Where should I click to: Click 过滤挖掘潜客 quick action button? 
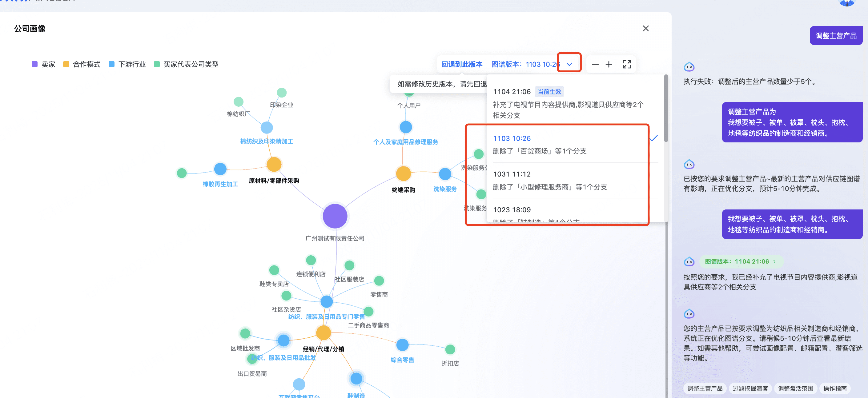point(750,388)
